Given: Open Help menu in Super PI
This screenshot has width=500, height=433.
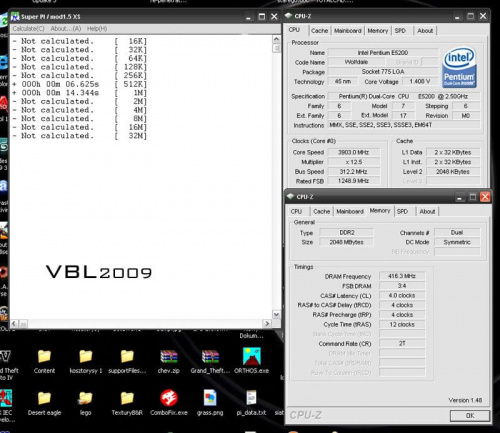Looking at the screenshot, I should 97,29.
